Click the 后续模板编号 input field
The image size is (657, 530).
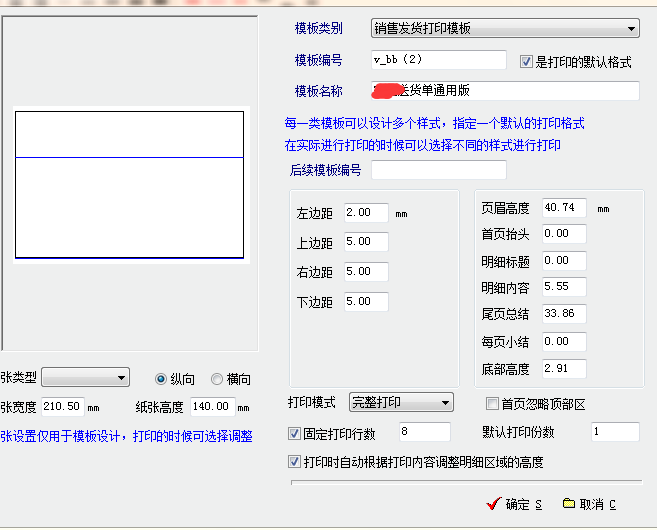pyautogui.click(x=438, y=170)
